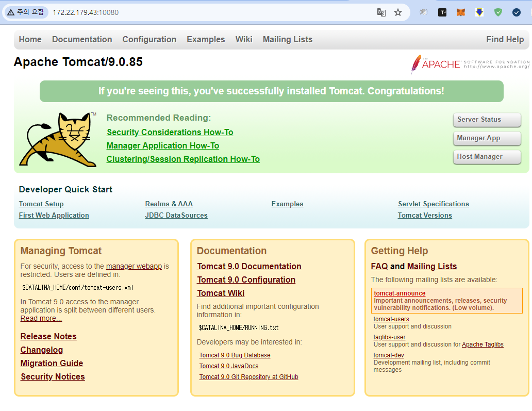The width and height of the screenshot is (532, 411).
Task: Click the yellow download arrow extension icon
Action: click(x=479, y=12)
